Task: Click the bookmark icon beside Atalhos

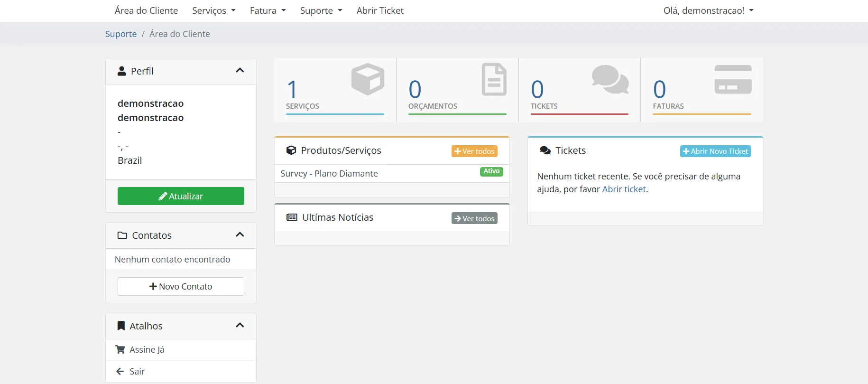Action: (121, 326)
